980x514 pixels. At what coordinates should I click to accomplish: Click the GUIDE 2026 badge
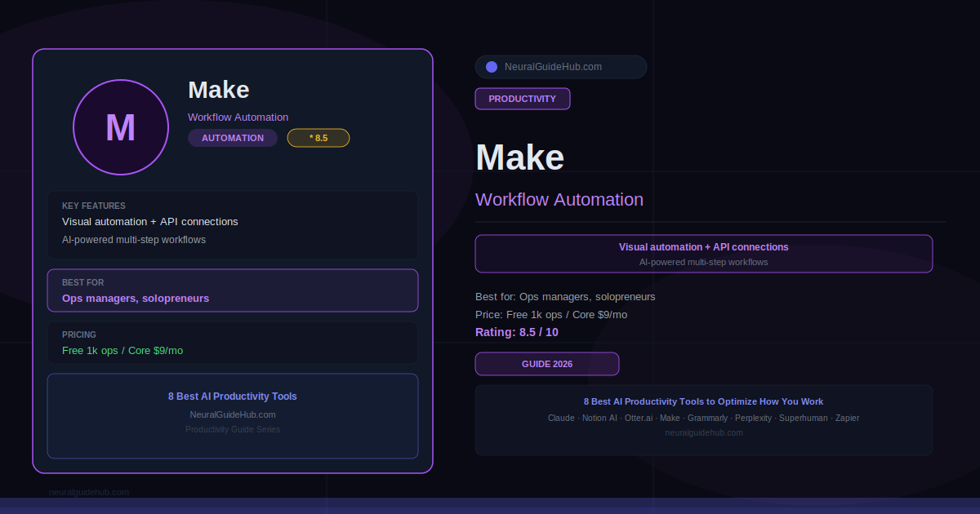coord(547,364)
